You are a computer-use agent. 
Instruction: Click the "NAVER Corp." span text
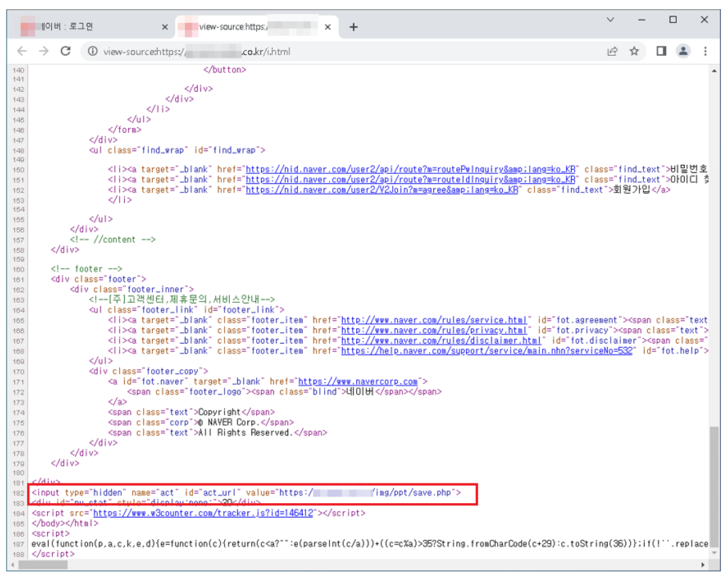point(234,422)
